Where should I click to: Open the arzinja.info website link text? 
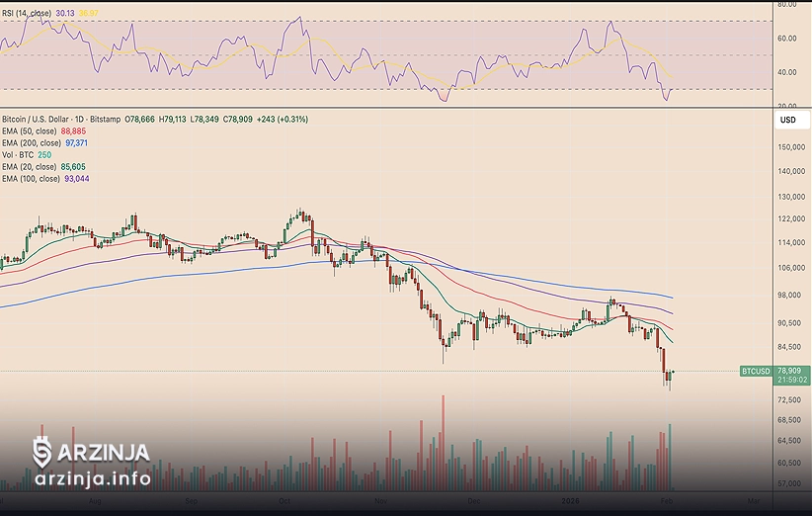[92, 479]
